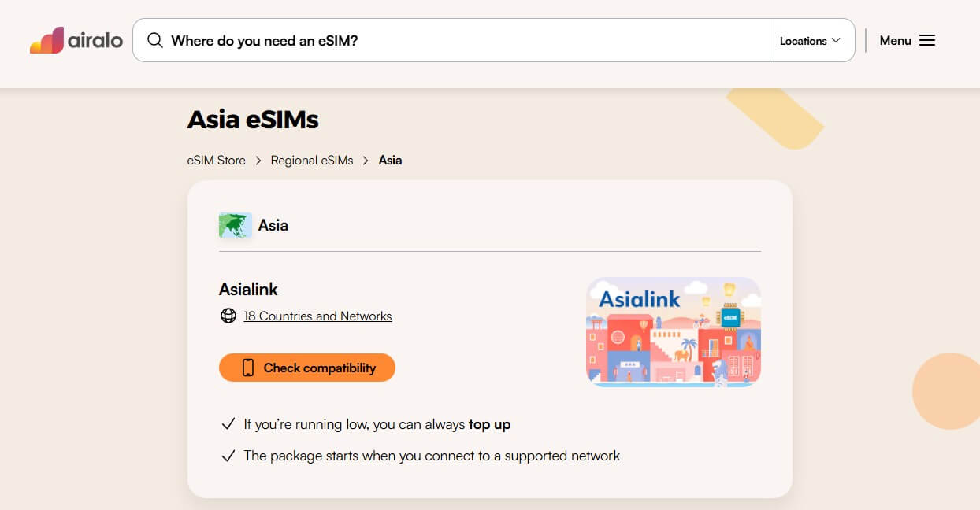Click the Menu text label
Viewport: 980px width, 510px height.
click(895, 40)
